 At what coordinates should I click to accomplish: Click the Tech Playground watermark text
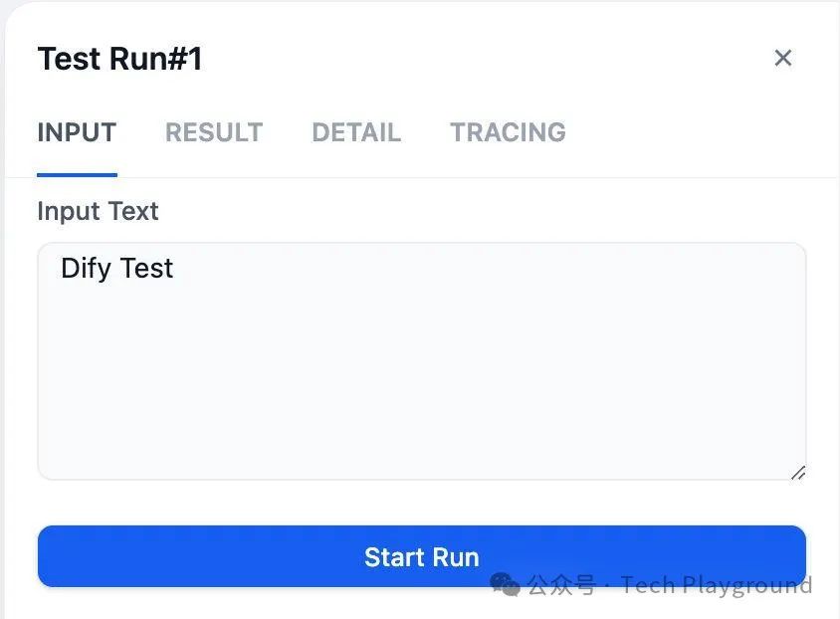click(715, 586)
